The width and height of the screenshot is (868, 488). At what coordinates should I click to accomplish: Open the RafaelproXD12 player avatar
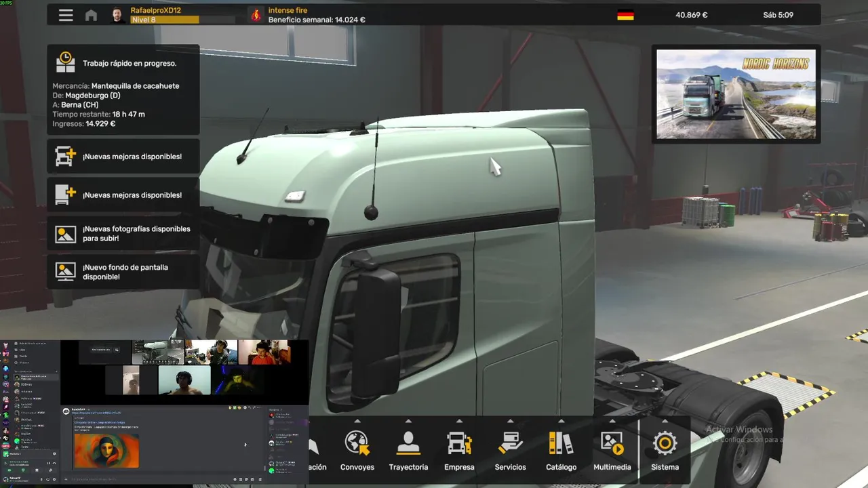pyautogui.click(x=118, y=15)
